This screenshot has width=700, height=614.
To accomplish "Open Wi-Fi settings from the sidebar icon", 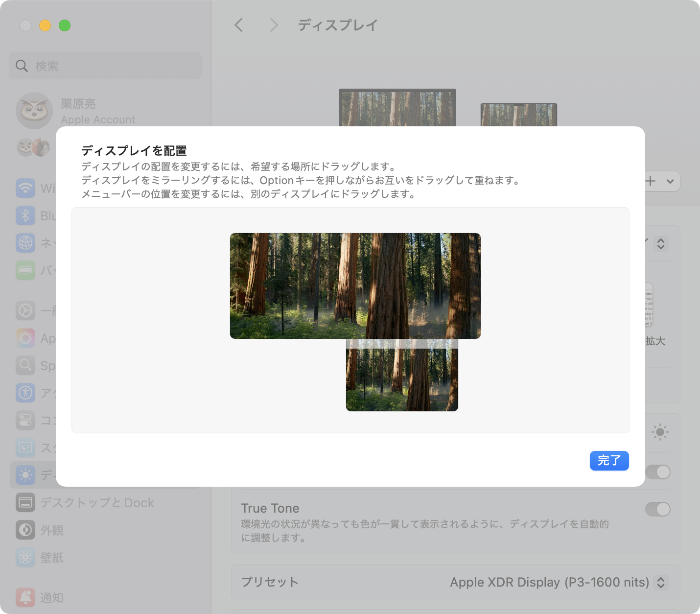I will (x=25, y=188).
